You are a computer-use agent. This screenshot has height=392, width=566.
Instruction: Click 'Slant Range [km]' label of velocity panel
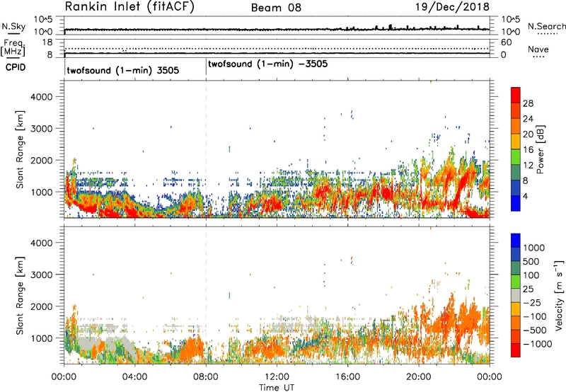(x=20, y=296)
